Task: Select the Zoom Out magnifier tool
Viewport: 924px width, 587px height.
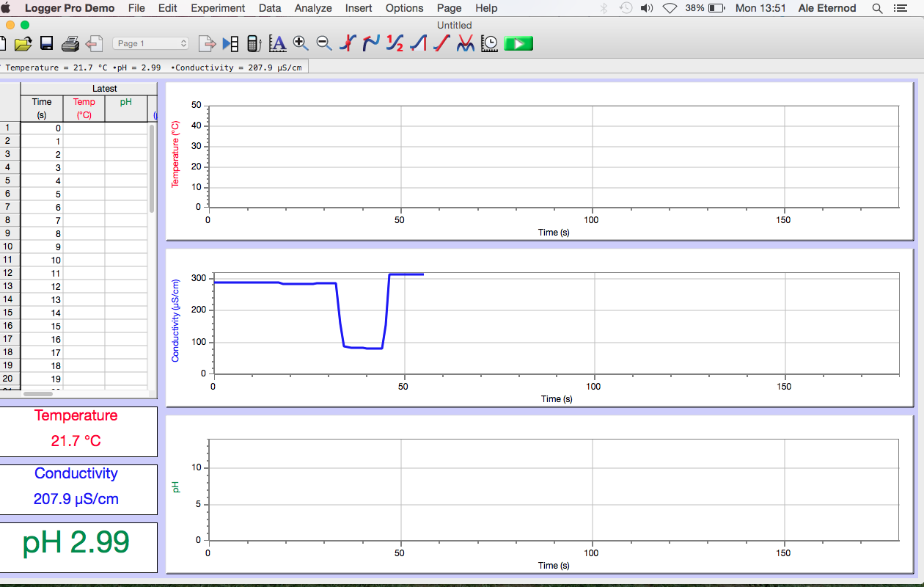Action: pyautogui.click(x=324, y=43)
